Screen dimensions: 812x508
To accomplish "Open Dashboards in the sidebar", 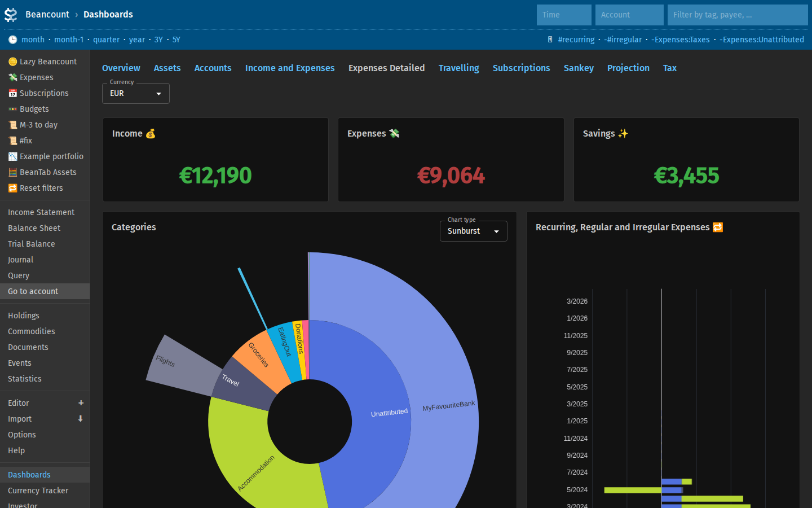I will click(45, 475).
